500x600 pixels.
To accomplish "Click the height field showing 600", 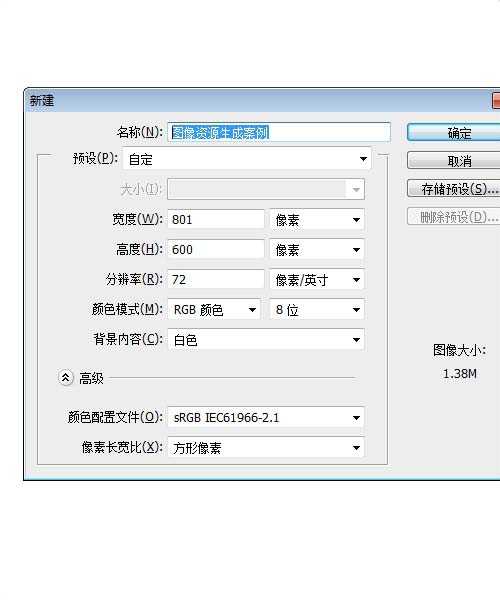I will pos(216,249).
